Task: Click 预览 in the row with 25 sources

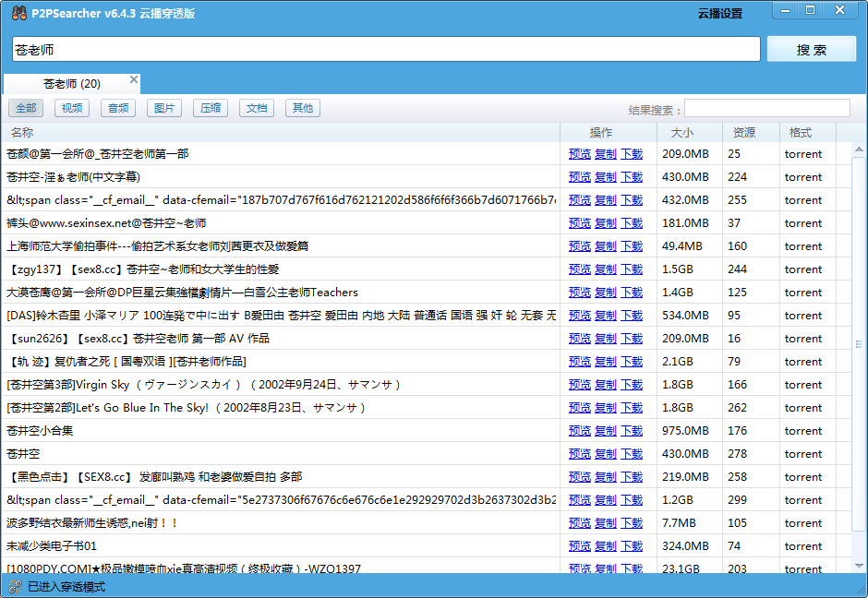Action: click(580, 154)
